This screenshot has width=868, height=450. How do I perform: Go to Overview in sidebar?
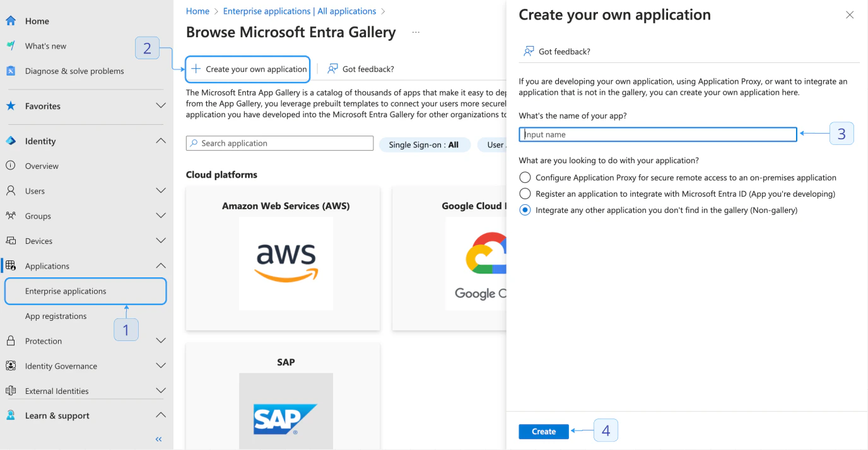(42, 166)
